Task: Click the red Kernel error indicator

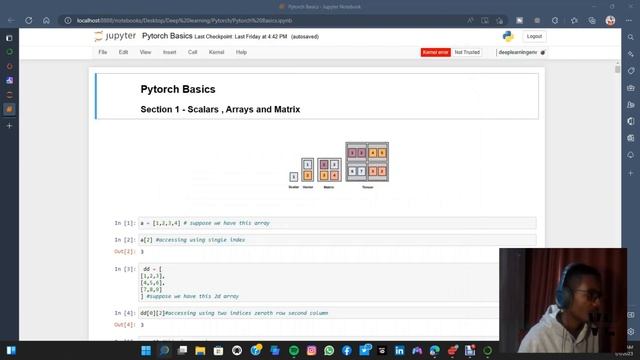Action: point(436,52)
